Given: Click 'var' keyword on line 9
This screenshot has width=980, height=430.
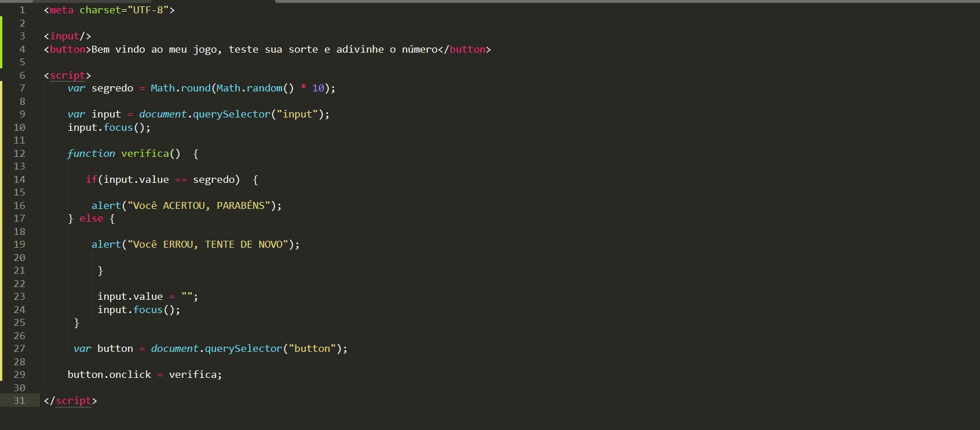Looking at the screenshot, I should click(x=76, y=114).
